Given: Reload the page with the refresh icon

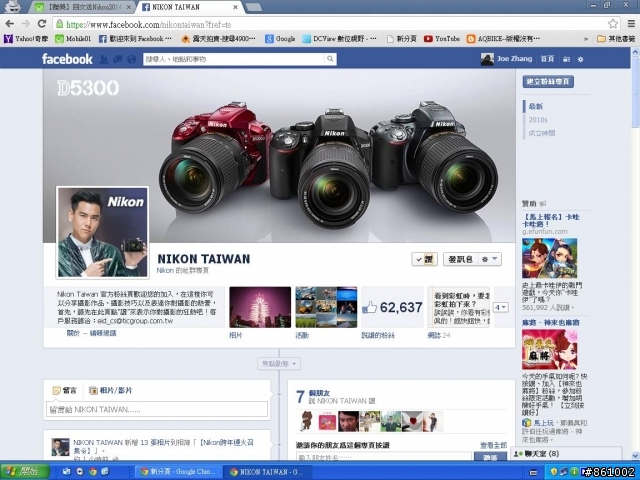Looking at the screenshot, I should [42, 24].
